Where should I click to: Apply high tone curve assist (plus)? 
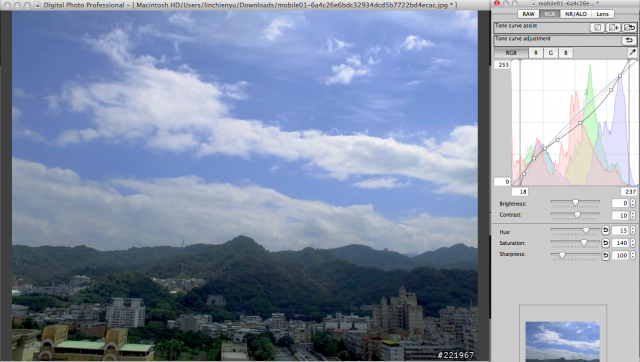point(613,28)
